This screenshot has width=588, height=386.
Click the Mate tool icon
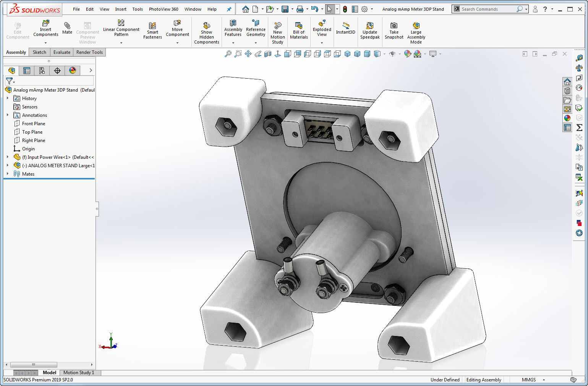click(67, 26)
